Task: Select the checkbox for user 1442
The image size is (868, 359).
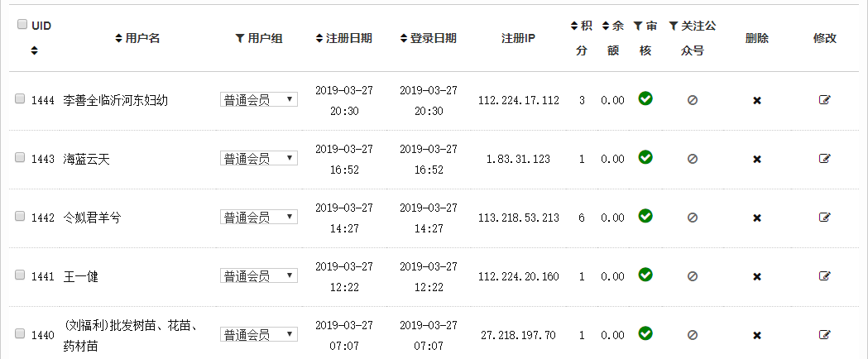Action: pyautogui.click(x=20, y=216)
